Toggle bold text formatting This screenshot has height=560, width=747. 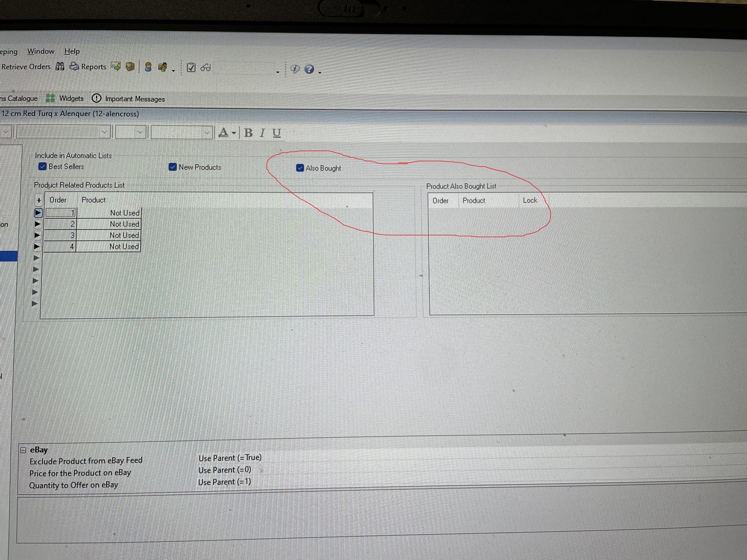pos(248,133)
